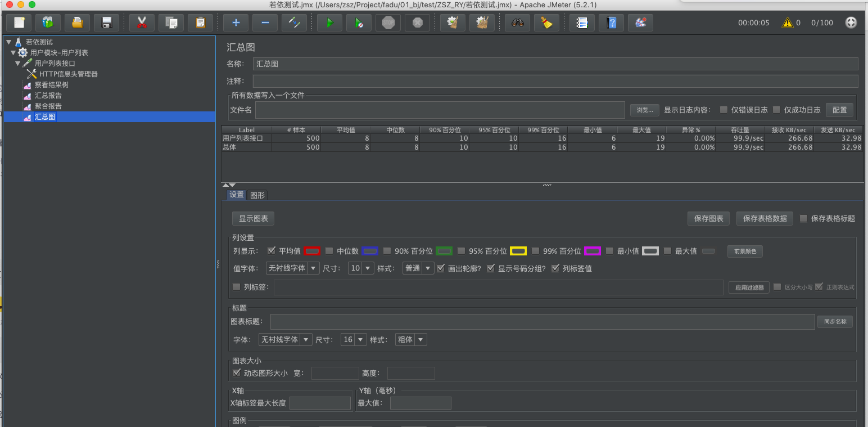Click the 前景颜色 button

[745, 251]
